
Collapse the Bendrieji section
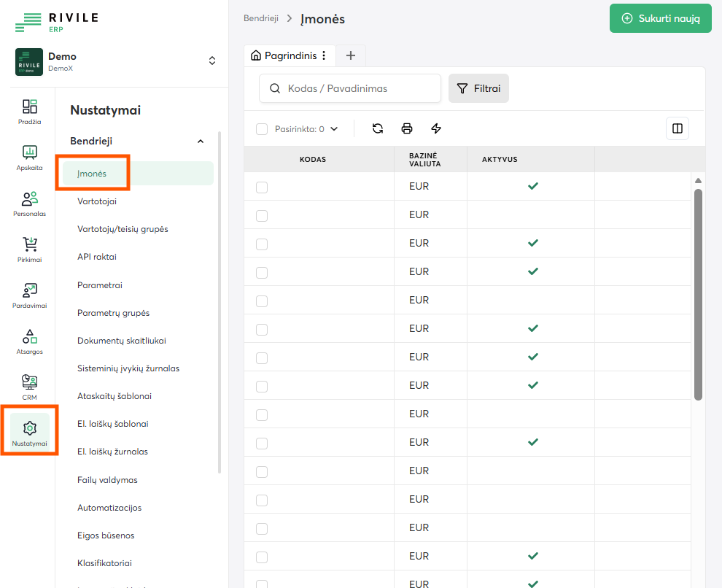[201, 141]
